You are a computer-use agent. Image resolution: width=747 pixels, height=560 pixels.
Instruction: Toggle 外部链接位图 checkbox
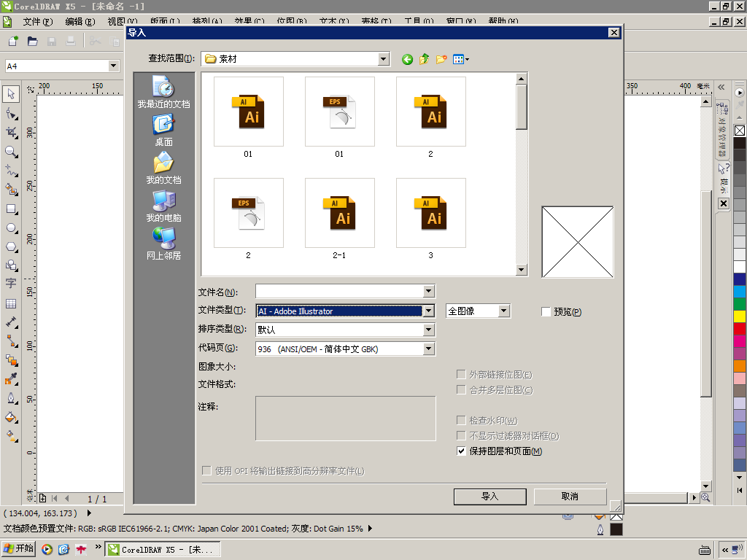click(x=461, y=374)
